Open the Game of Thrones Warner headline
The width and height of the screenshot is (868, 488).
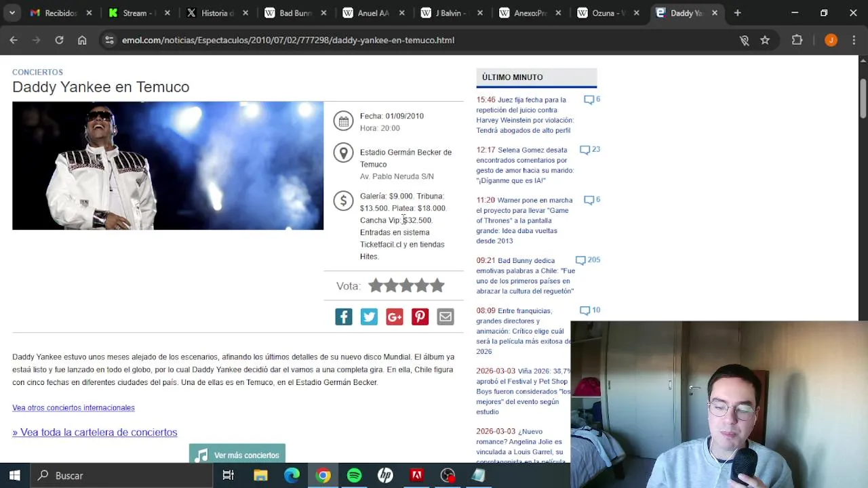[x=524, y=220]
